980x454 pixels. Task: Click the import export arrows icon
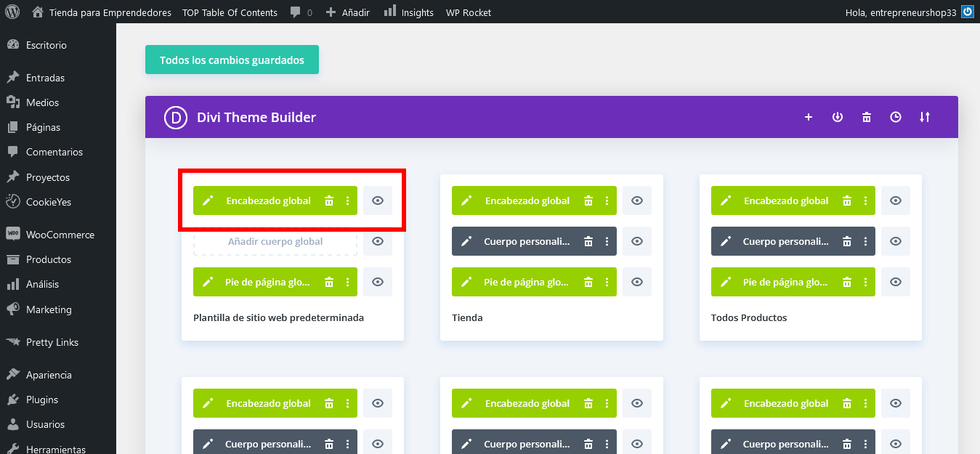pyautogui.click(x=925, y=117)
